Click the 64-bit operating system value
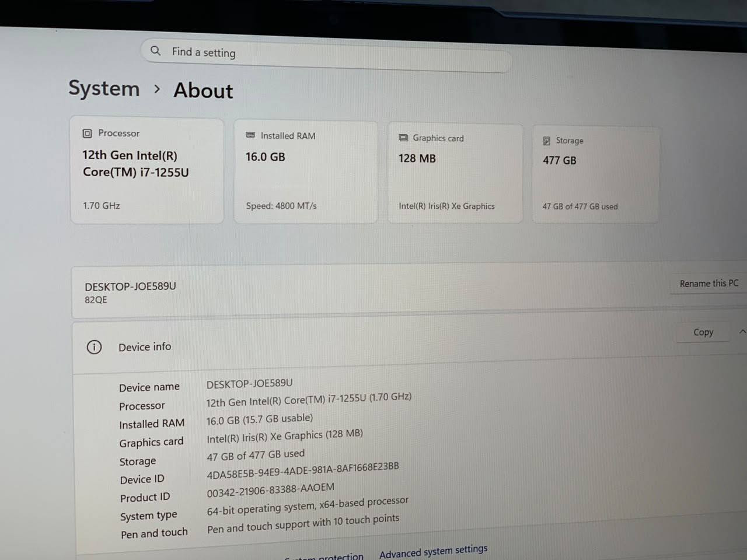This screenshot has width=747, height=560. pyautogui.click(x=308, y=506)
